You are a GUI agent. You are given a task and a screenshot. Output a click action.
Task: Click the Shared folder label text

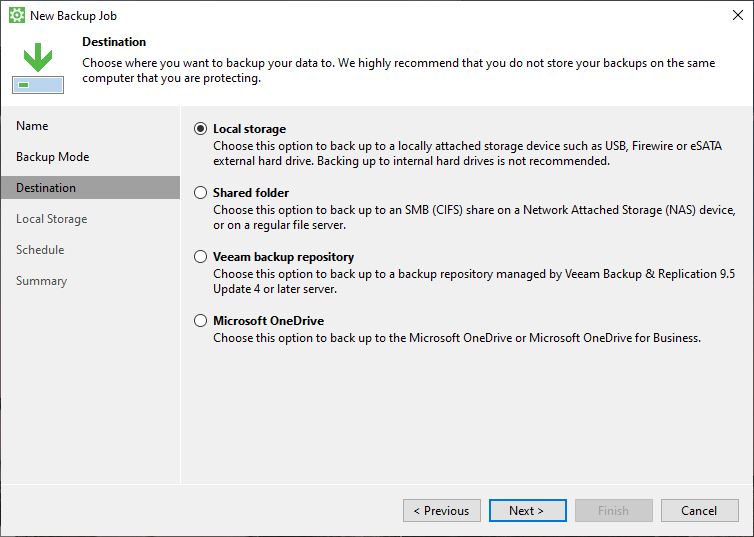pyautogui.click(x=251, y=193)
